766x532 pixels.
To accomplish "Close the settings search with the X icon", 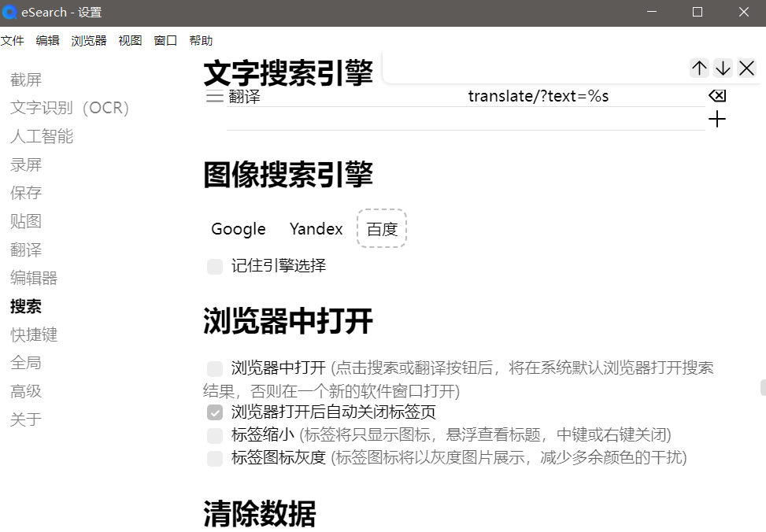I will tap(746, 68).
